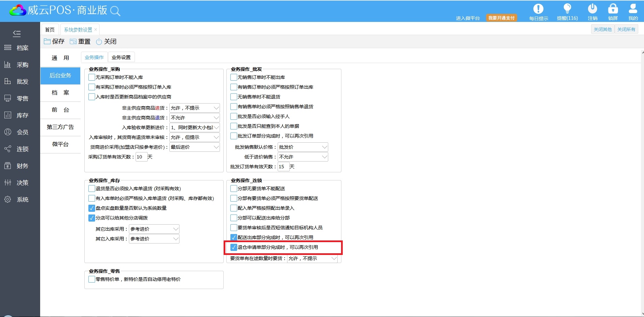Uncheck 分店可以给其他分店调拨 option
This screenshot has width=644, height=317.
point(92,218)
